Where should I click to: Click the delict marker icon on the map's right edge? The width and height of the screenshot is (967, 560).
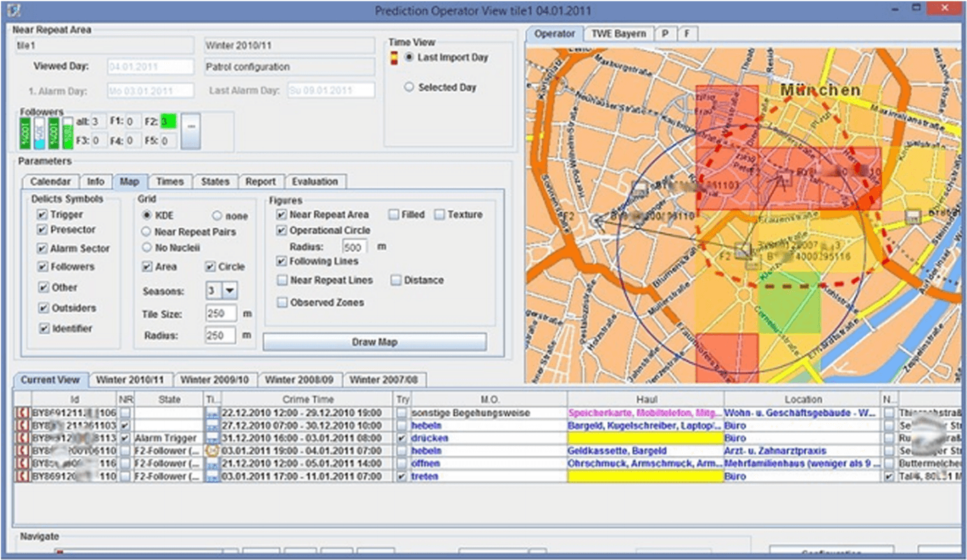912,216
